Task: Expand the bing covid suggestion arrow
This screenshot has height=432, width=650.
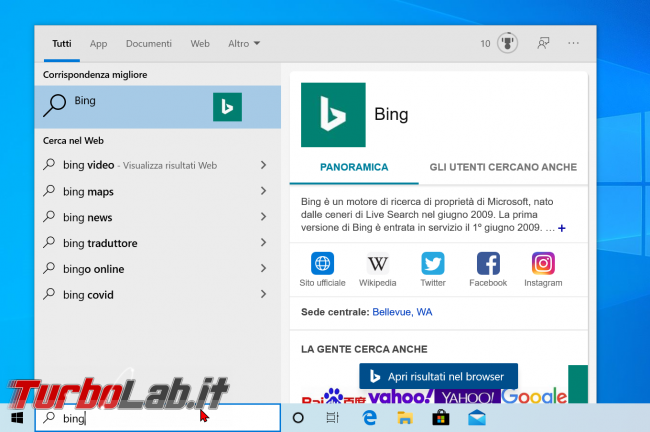Action: 263,294
